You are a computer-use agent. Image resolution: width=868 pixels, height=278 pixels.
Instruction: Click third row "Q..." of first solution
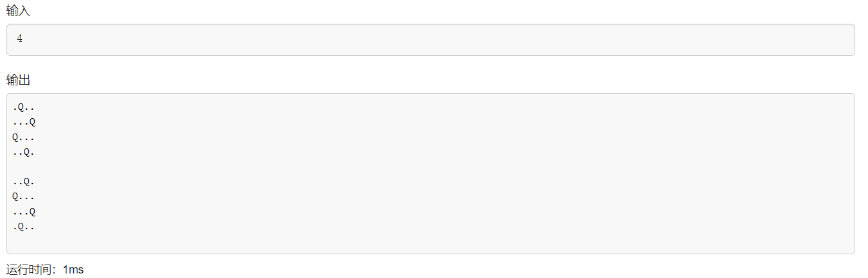23,137
